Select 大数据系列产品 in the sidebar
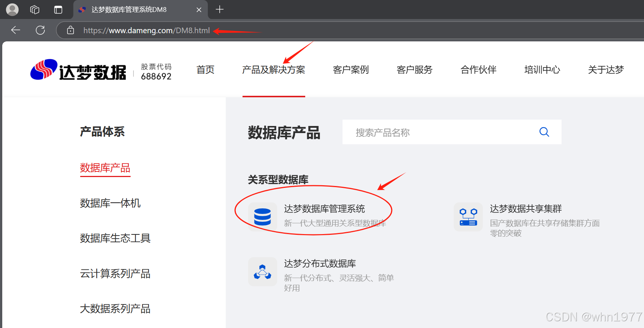This screenshot has width=644, height=328. pos(115,309)
